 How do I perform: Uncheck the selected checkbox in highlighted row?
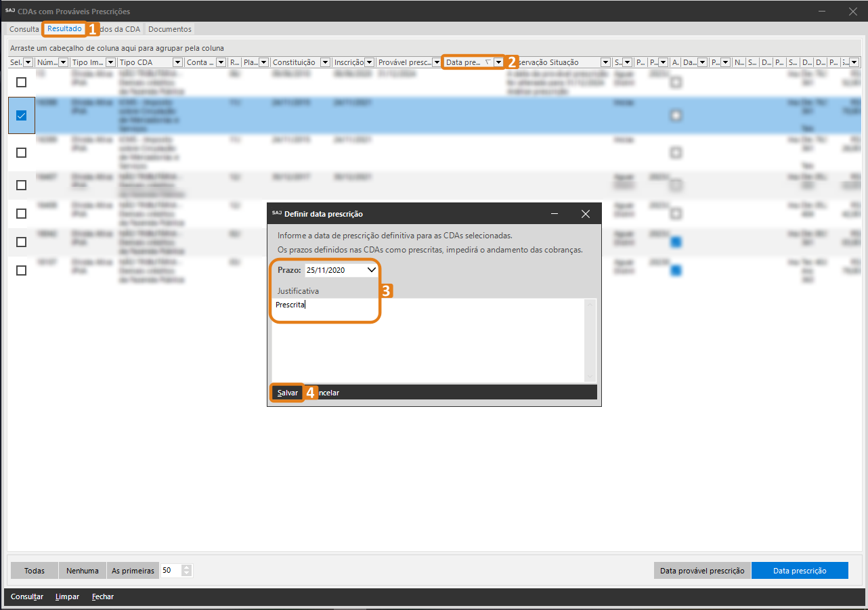pos(21,116)
